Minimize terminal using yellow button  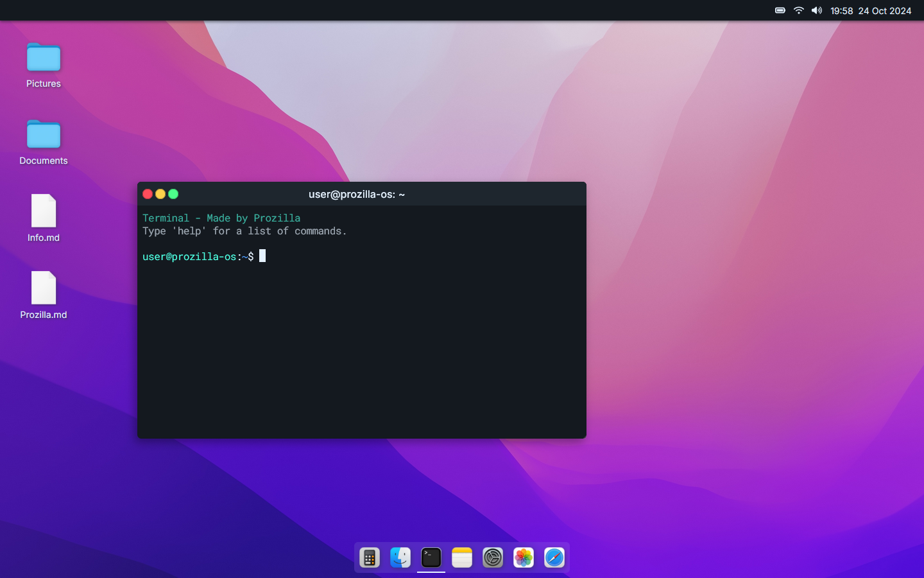point(160,194)
